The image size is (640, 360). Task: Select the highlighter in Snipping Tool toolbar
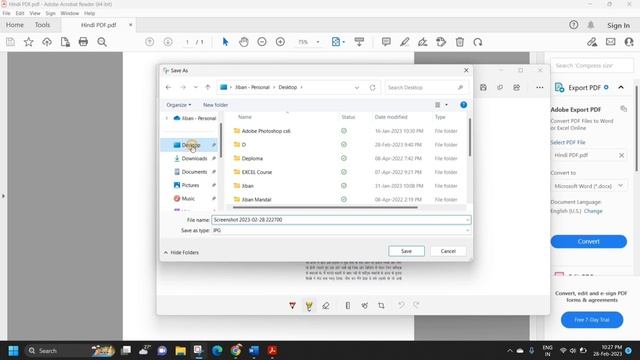click(309, 305)
